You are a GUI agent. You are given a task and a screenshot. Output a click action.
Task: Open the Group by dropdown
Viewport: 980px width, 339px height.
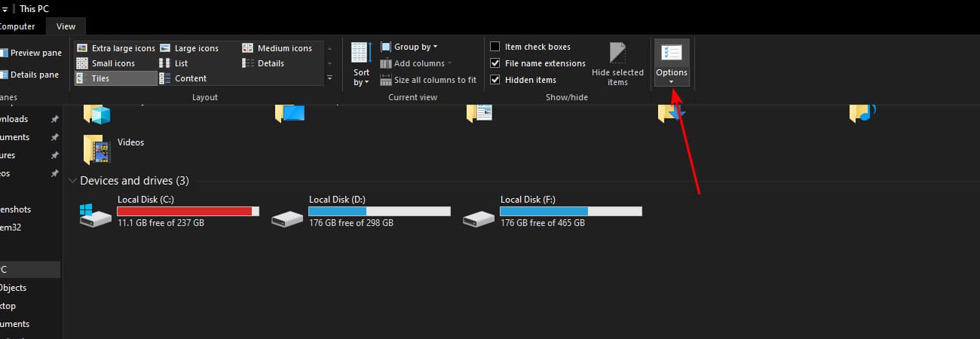(x=409, y=47)
